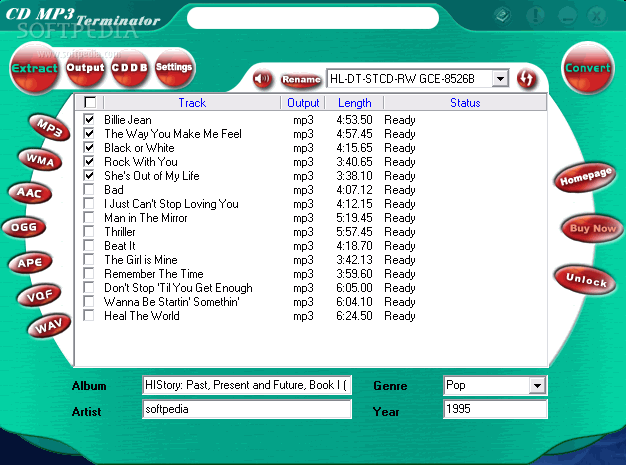This screenshot has width=626, height=465.
Task: Open the Settings panel
Action: [174, 67]
